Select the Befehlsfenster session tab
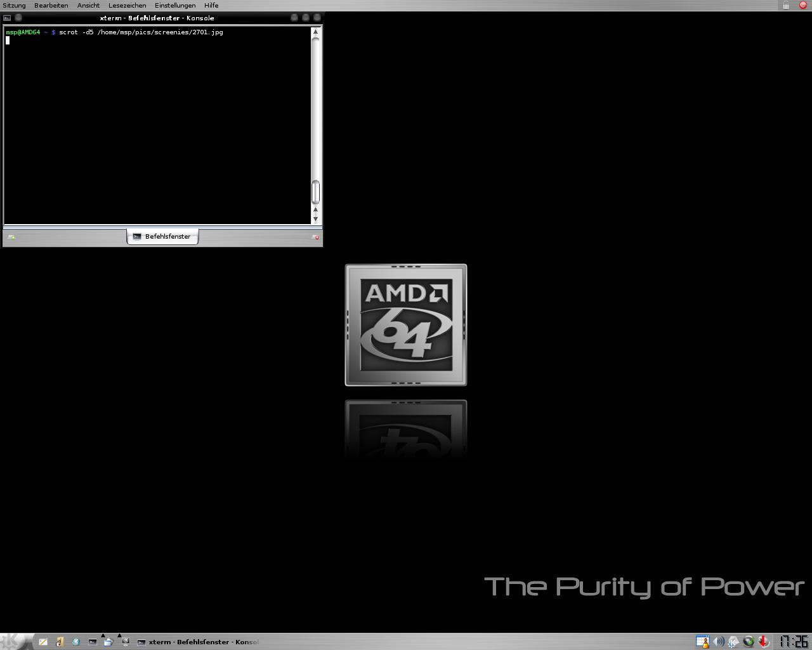812x650 pixels. click(162, 236)
